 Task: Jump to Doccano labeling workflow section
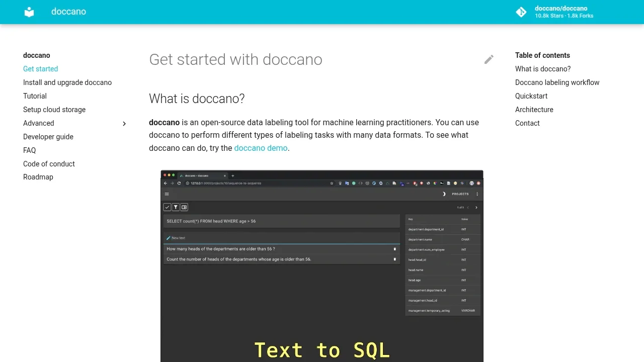(557, 82)
